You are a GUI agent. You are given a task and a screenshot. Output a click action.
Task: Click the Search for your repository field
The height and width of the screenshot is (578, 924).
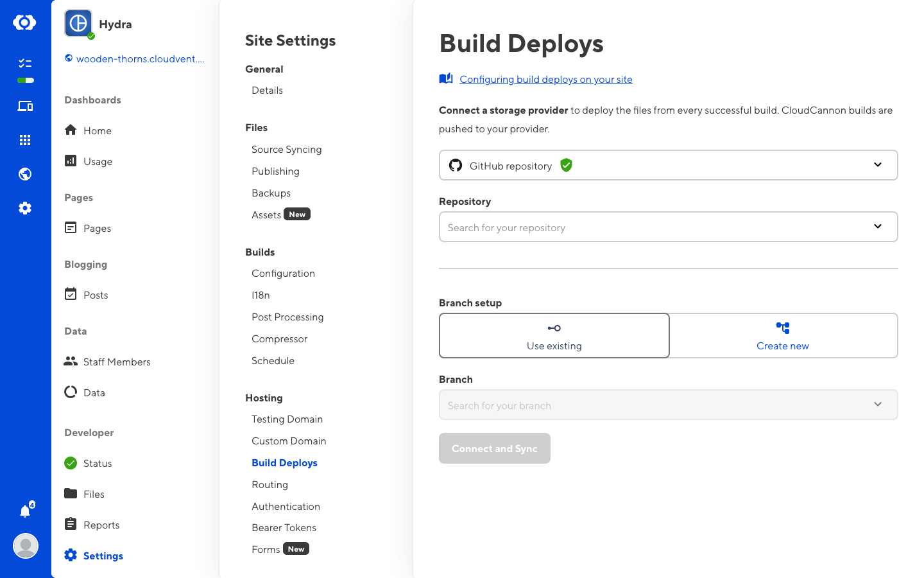click(669, 227)
